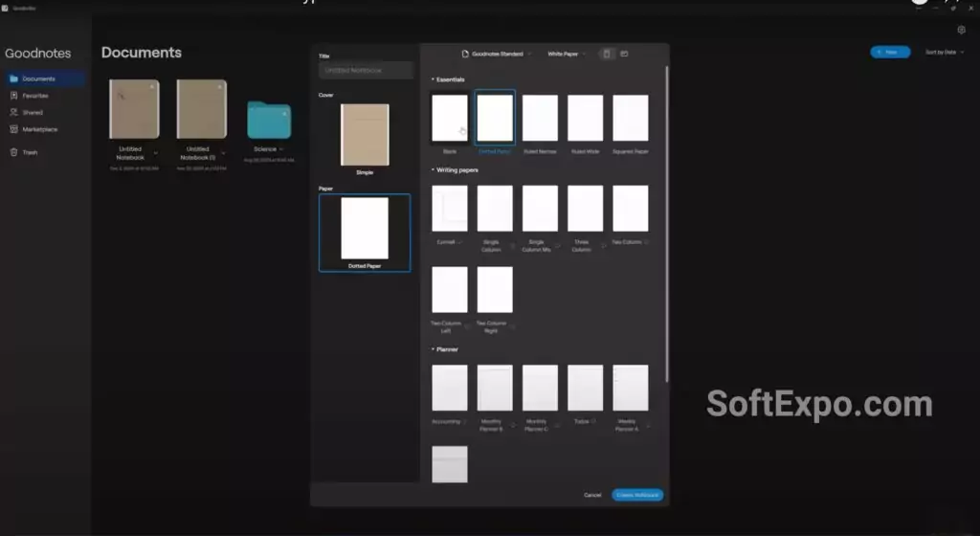This screenshot has height=536, width=980.
Task: Expand options arrow beside Science folder
Action: pos(281,149)
